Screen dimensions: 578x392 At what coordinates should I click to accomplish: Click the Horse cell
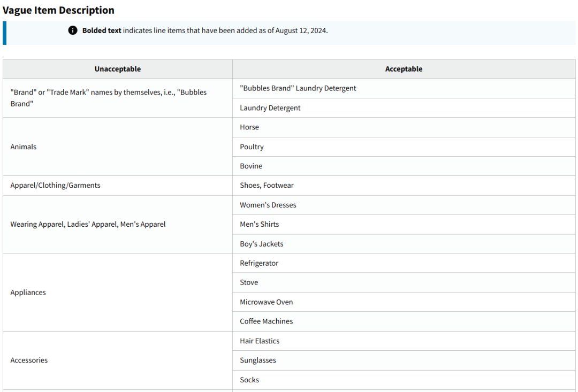pos(249,127)
